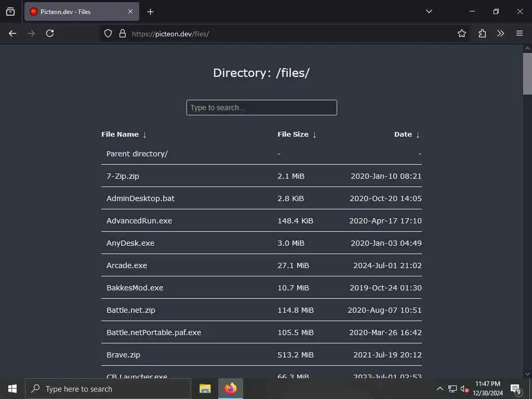Select the 2024-Jul-01 21:02 date cell
The height and width of the screenshot is (399, 532).
[388, 265]
